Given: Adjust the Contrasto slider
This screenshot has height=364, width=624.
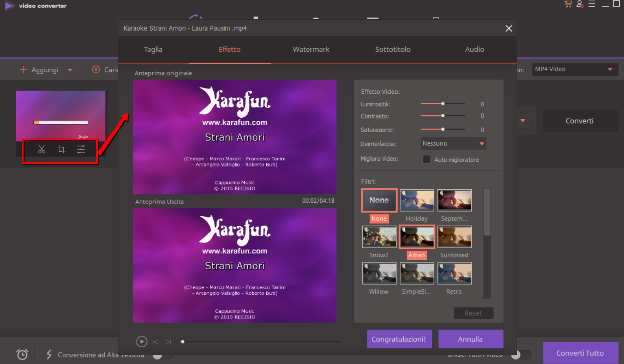Looking at the screenshot, I should (443, 116).
